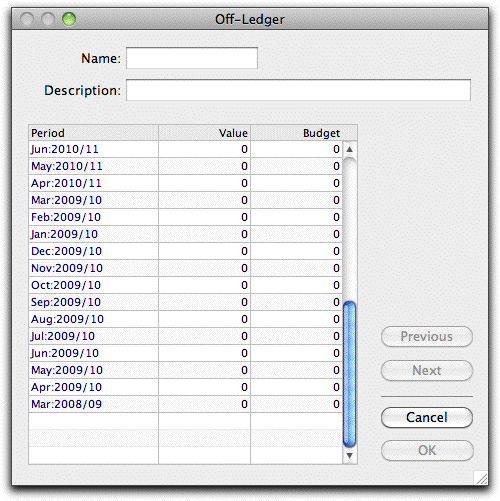Cancel the Off-Ledger dialog
The width and height of the screenshot is (500, 501).
pyautogui.click(x=427, y=417)
